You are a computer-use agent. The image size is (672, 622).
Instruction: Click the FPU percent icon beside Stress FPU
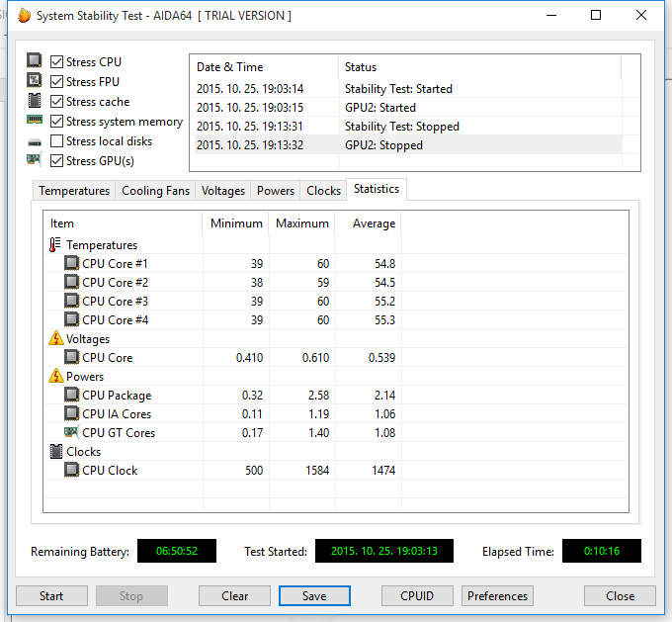click(35, 80)
